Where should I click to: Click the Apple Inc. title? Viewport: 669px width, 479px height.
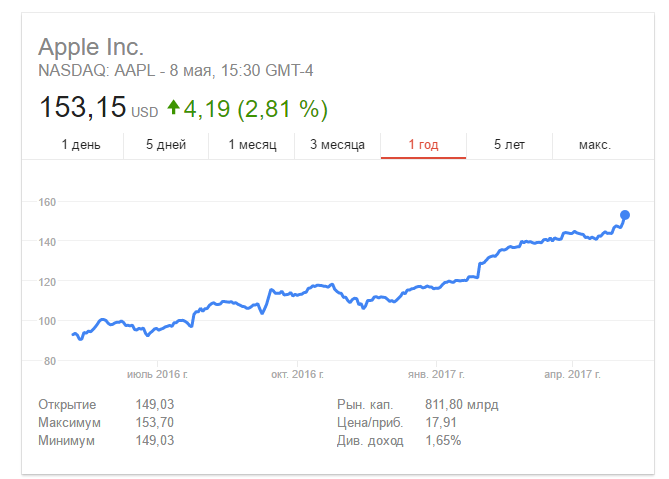pyautogui.click(x=91, y=47)
